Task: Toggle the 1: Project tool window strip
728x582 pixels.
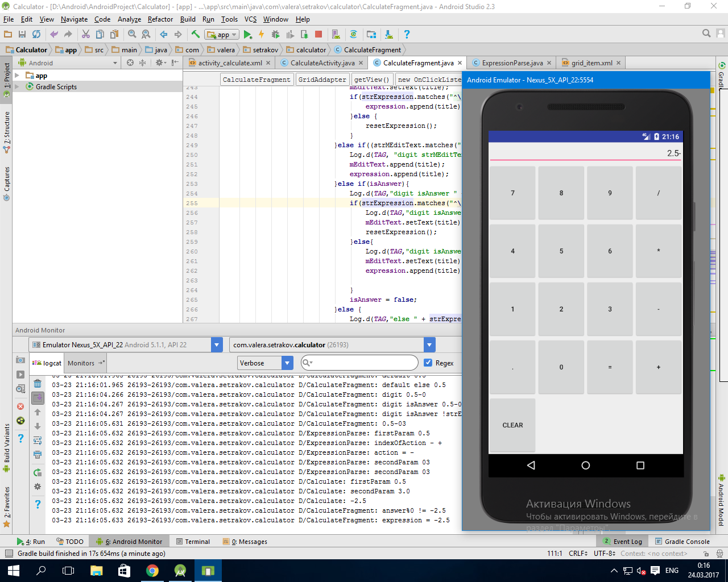Action: pyautogui.click(x=6, y=79)
